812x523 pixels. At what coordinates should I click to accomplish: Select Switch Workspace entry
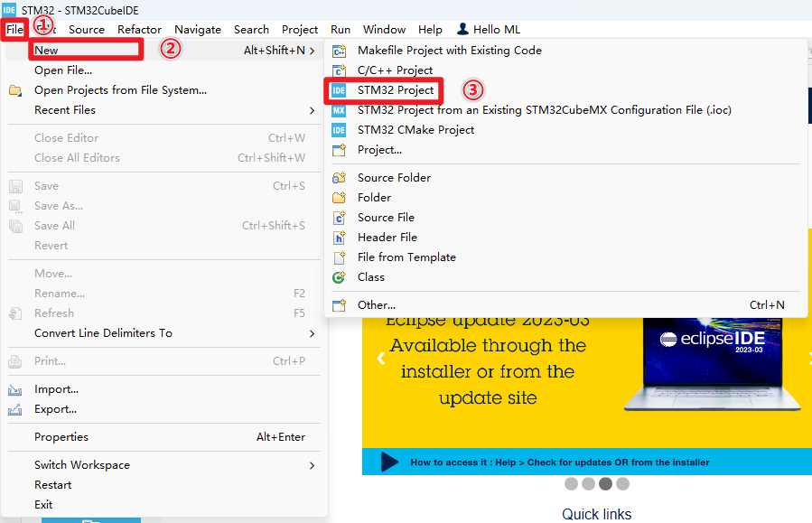[165, 465]
